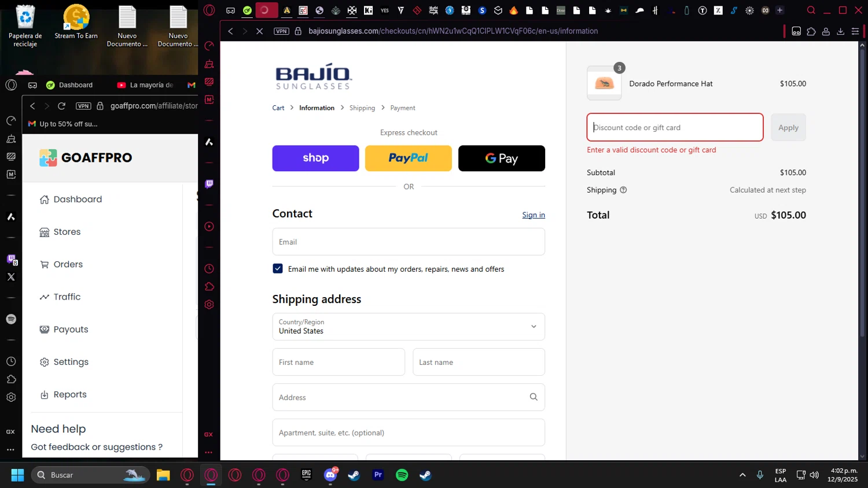Open Spotify in the GoAffPro window's sidebar
The height and width of the screenshot is (488, 868).
point(11,319)
